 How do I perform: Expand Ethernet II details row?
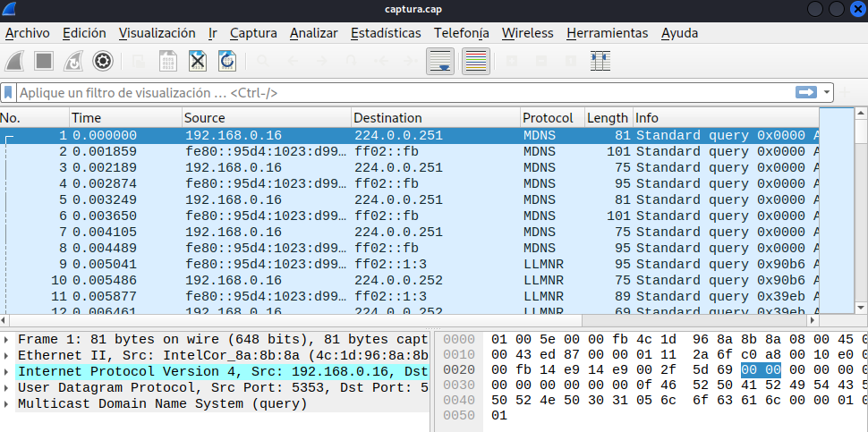(x=6, y=355)
